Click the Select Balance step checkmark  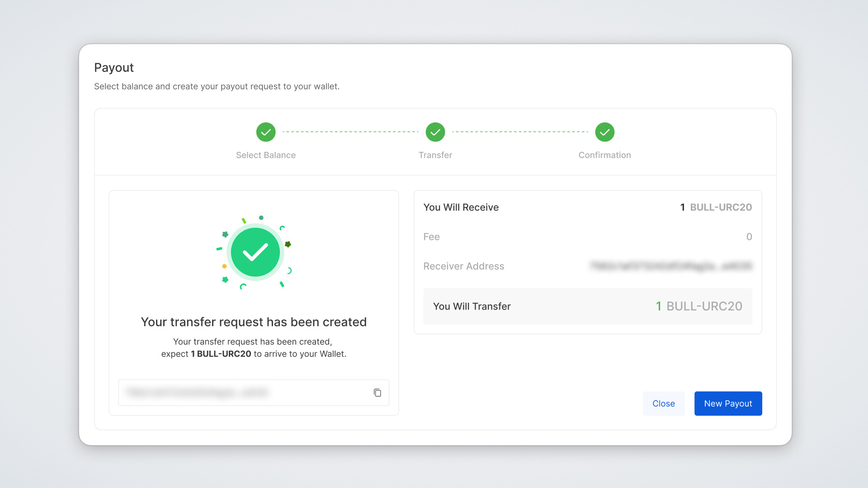[x=266, y=132]
